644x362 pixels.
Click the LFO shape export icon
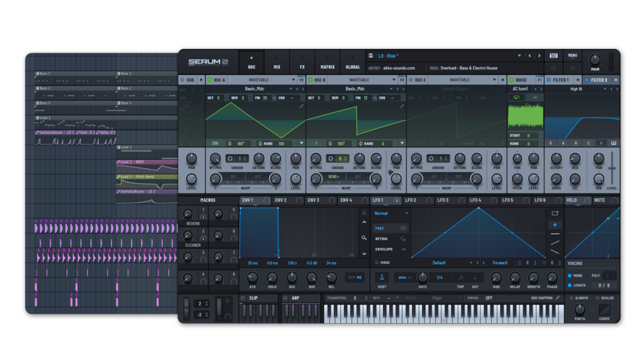pyautogui.click(x=555, y=213)
